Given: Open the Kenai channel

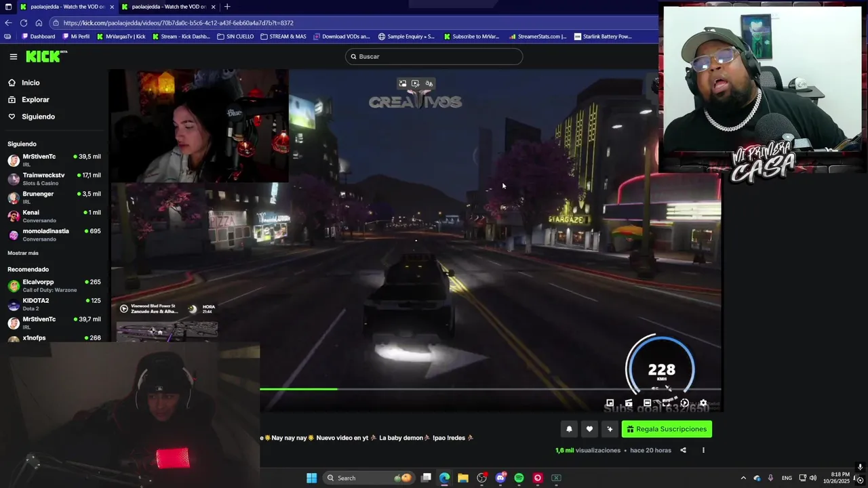Looking at the screenshot, I should [x=54, y=216].
